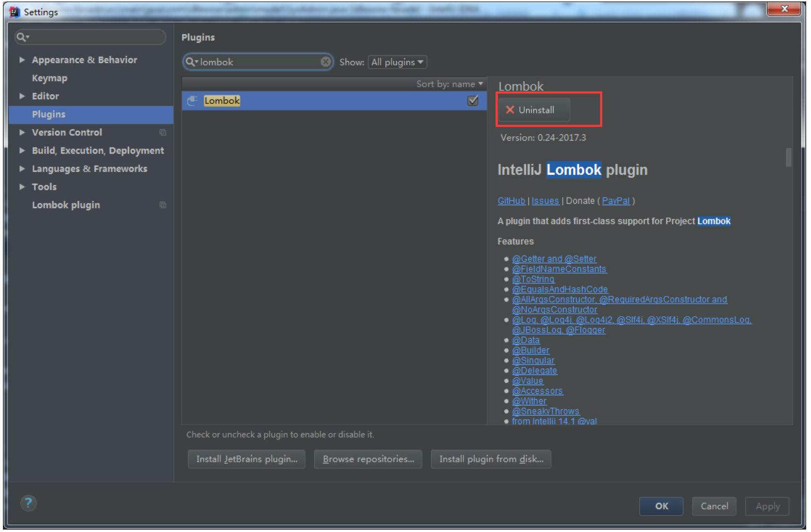Expand Build, Execution, Deployment section
This screenshot has height=532, width=811.
tap(22, 150)
